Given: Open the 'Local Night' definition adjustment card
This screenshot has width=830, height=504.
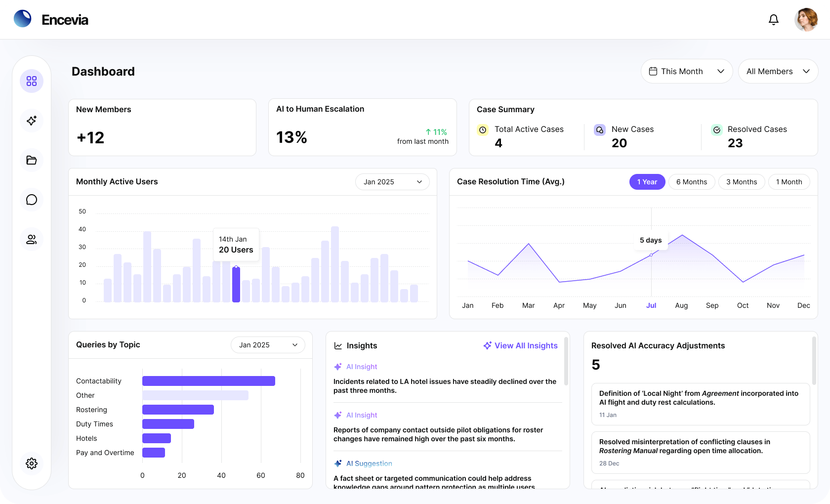Looking at the screenshot, I should [x=701, y=404].
